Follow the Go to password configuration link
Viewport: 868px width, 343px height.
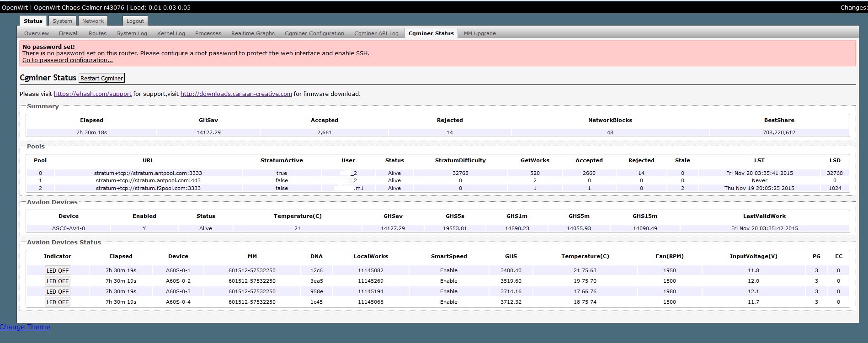click(x=68, y=60)
